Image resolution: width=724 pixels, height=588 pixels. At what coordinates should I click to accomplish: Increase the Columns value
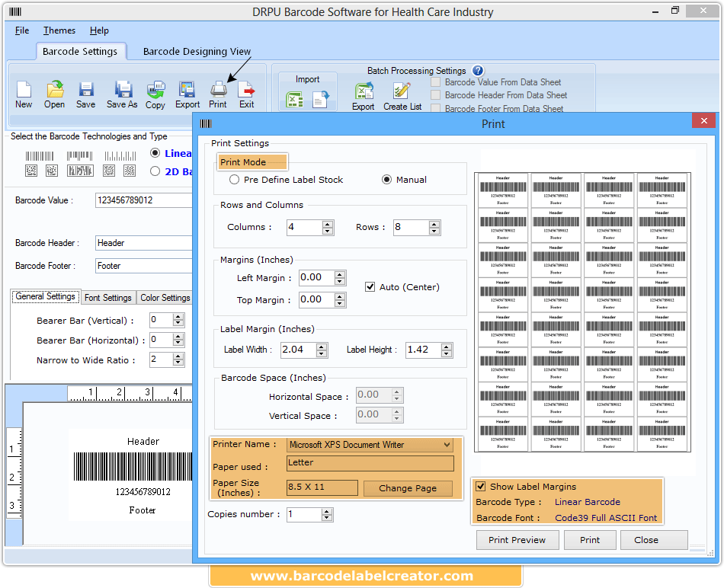point(327,223)
